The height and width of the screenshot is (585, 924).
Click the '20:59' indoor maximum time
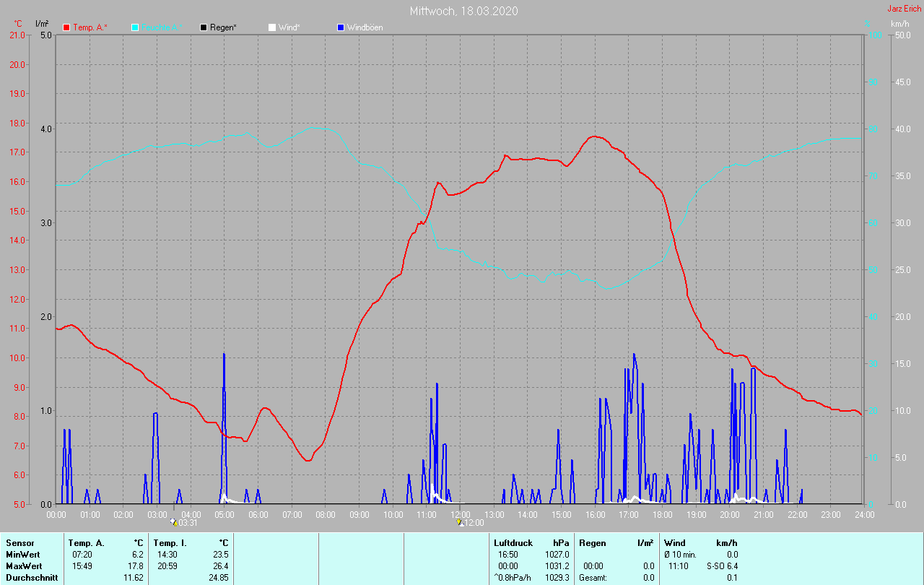167,566
